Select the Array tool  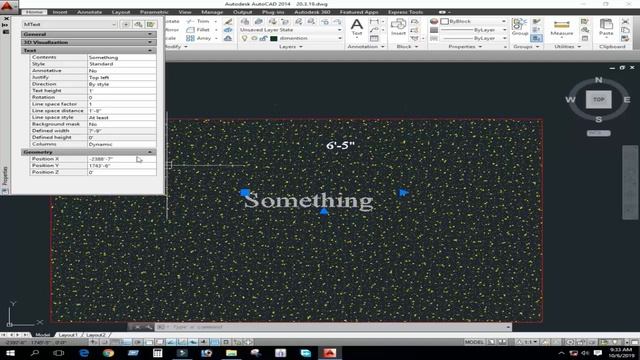click(198, 38)
